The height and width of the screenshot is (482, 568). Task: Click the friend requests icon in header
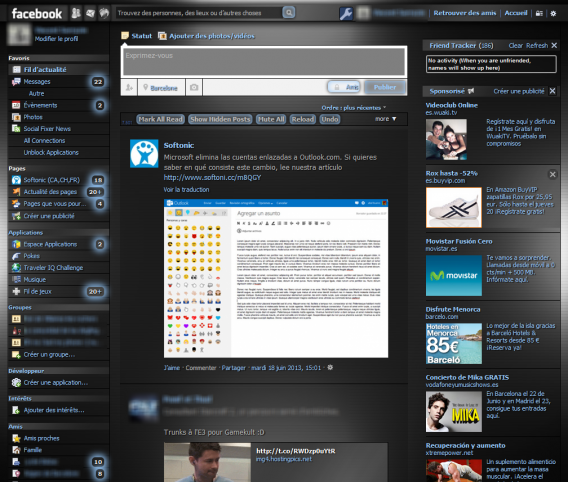tap(76, 13)
